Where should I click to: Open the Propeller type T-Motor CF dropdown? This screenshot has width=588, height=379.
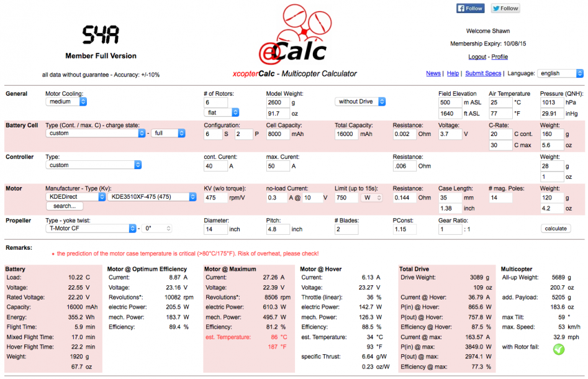[x=91, y=229]
